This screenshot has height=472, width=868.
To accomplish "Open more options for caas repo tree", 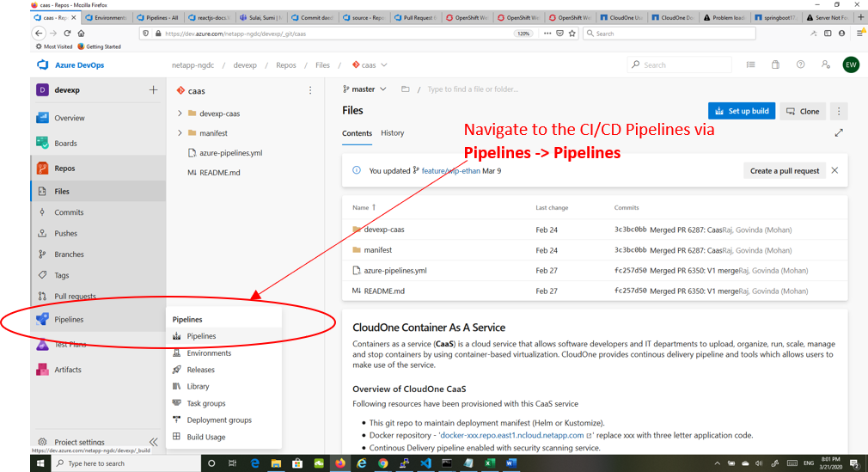I will pos(310,90).
